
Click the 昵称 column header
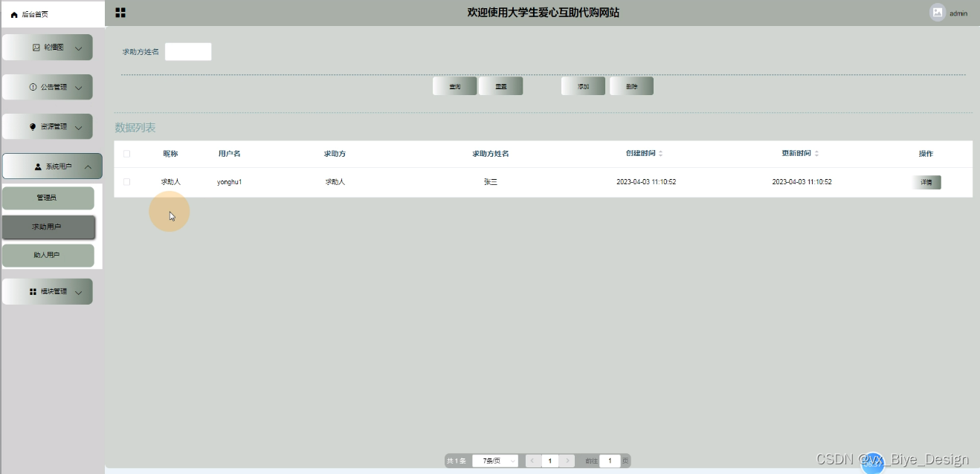(171, 154)
